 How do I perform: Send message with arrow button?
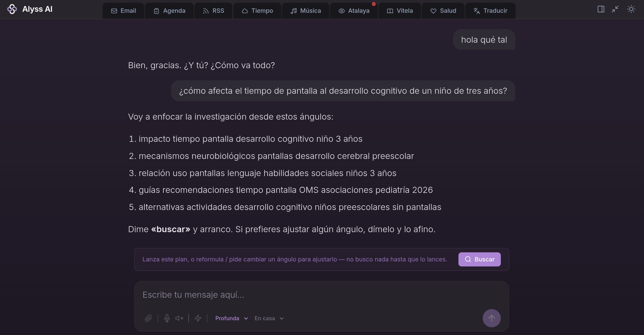point(491,318)
